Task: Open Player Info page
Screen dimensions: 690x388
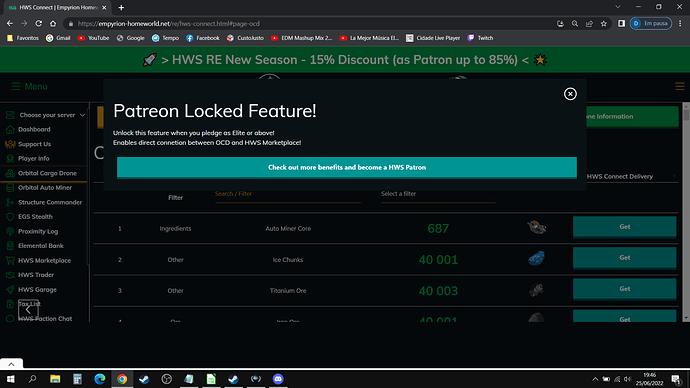Action: point(33,158)
